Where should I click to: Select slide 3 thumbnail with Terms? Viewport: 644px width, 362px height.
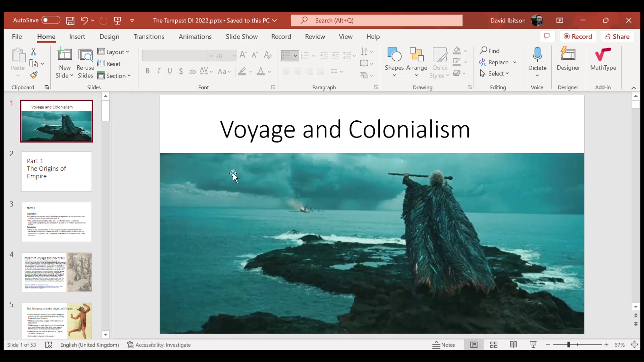pyautogui.click(x=56, y=222)
